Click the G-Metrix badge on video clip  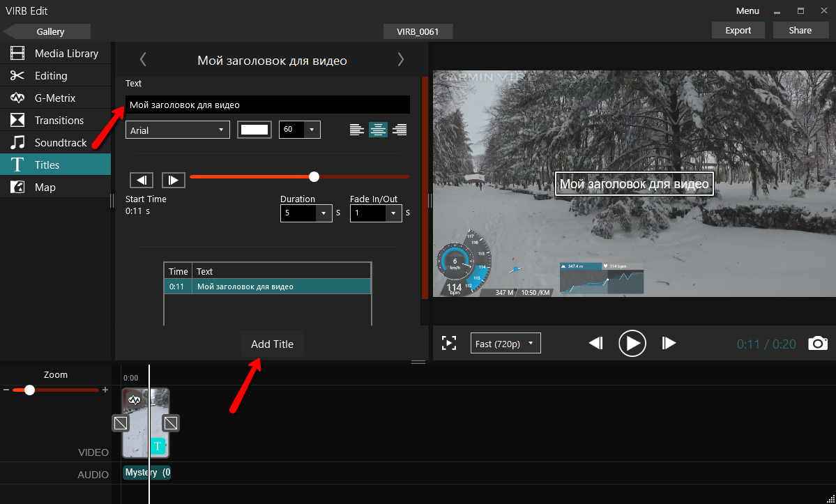[x=135, y=399]
